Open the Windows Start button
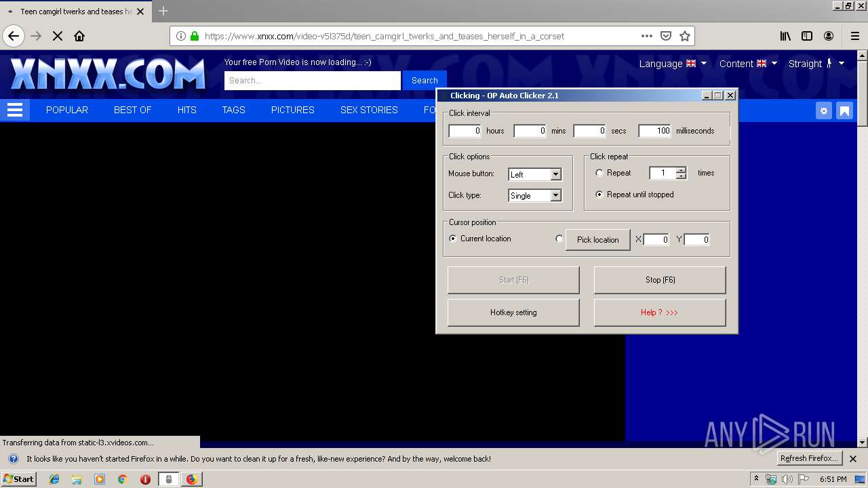This screenshot has height=488, width=868. pos(19,479)
